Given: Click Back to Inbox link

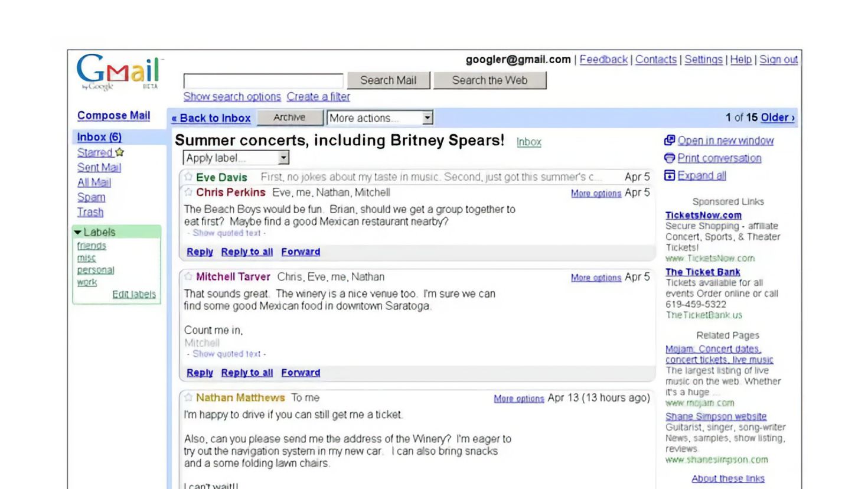Looking at the screenshot, I should tap(211, 118).
